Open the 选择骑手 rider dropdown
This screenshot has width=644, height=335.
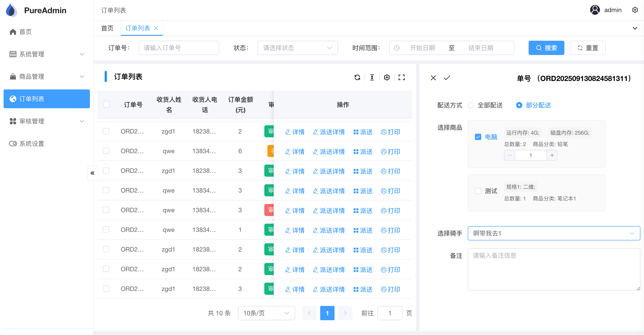click(553, 233)
